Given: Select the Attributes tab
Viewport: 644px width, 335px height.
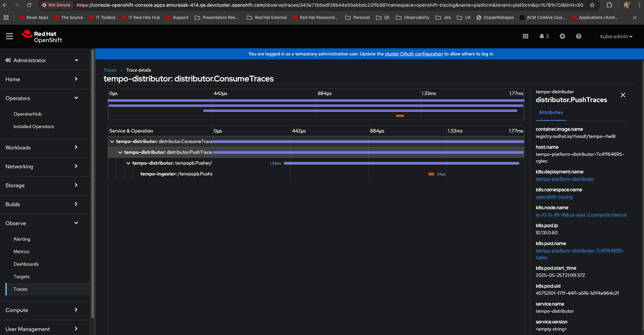Looking at the screenshot, I should (x=551, y=113).
